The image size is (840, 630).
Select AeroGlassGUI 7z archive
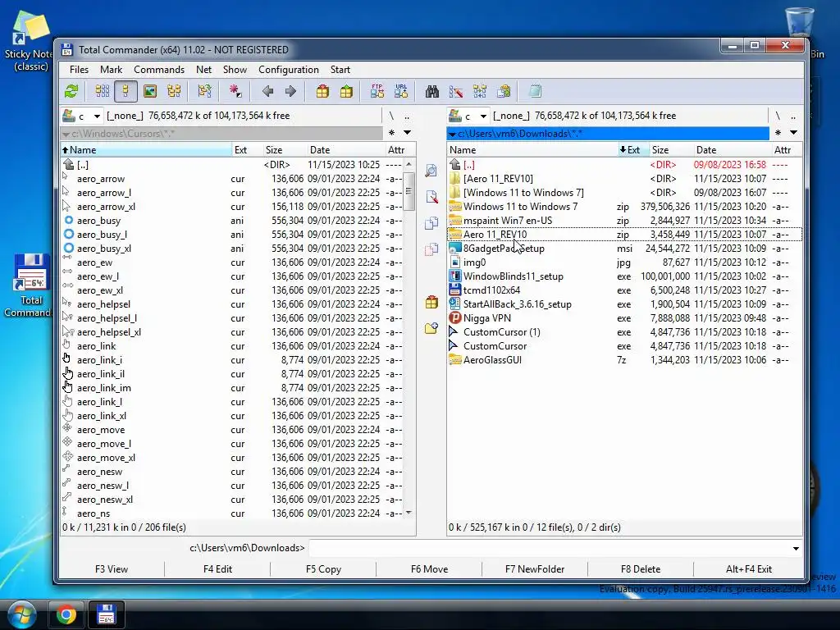click(624, 360)
